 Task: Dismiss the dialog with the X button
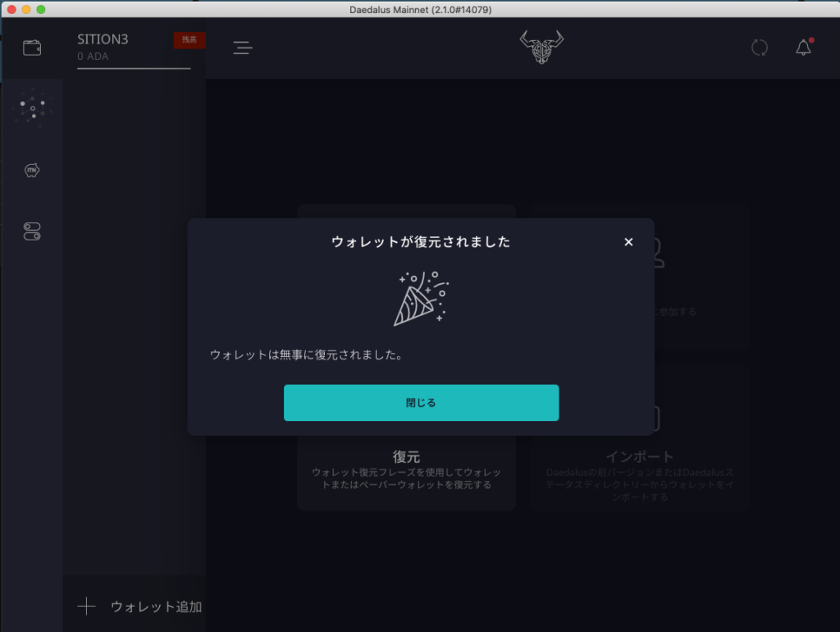pos(628,241)
